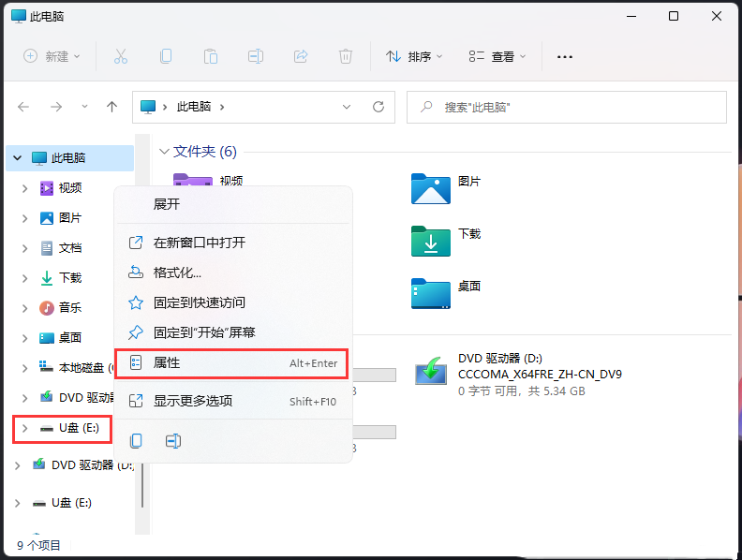
Task: Open address bar history dropdown
Action: point(347,107)
